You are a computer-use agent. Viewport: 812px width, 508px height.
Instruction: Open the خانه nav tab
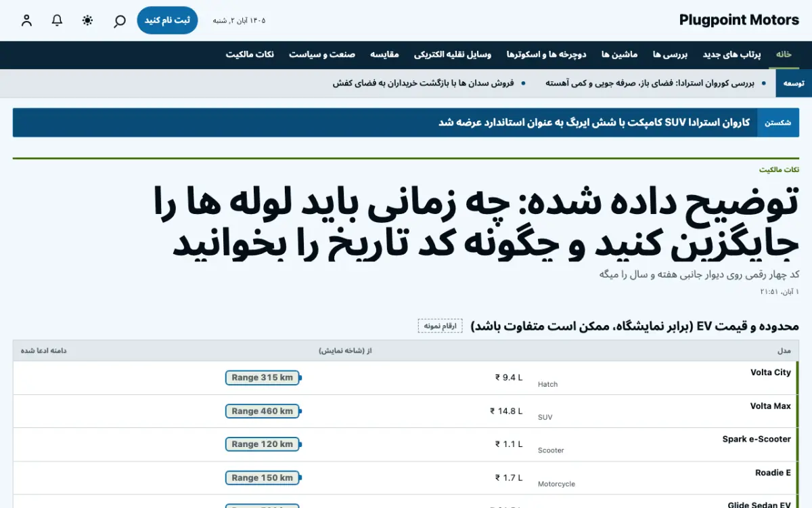[784, 55]
